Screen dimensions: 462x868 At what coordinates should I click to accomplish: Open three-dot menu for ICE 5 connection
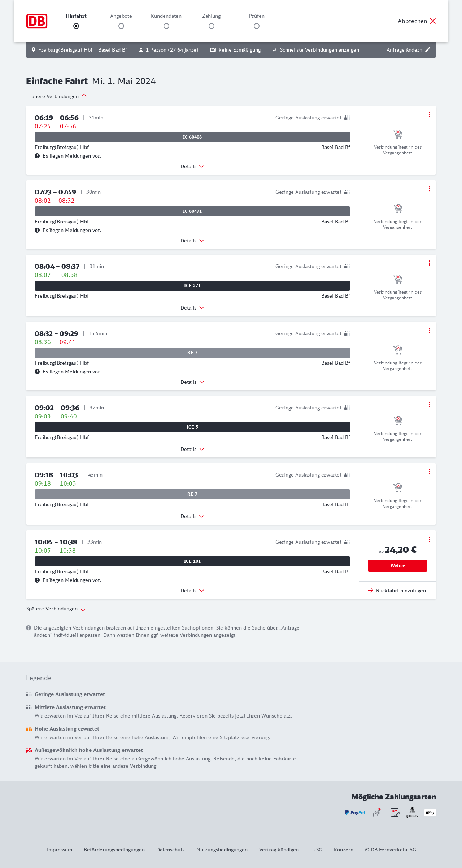pos(429,404)
